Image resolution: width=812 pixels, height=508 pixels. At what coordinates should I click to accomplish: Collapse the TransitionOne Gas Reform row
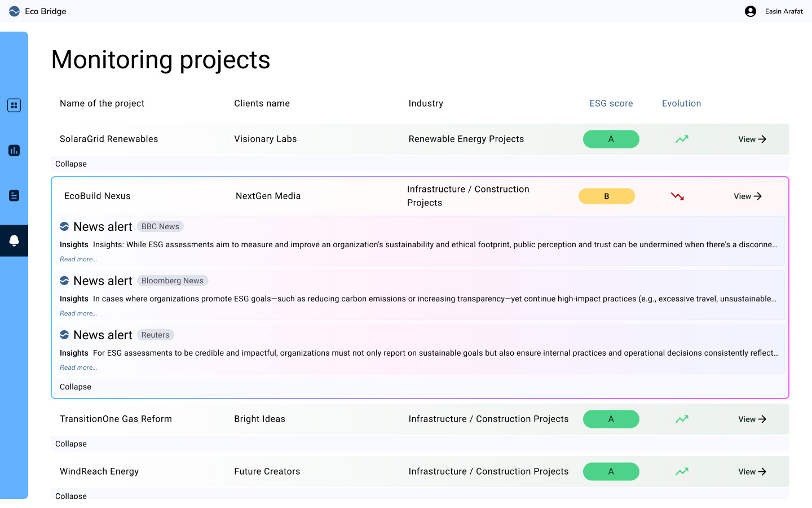71,444
